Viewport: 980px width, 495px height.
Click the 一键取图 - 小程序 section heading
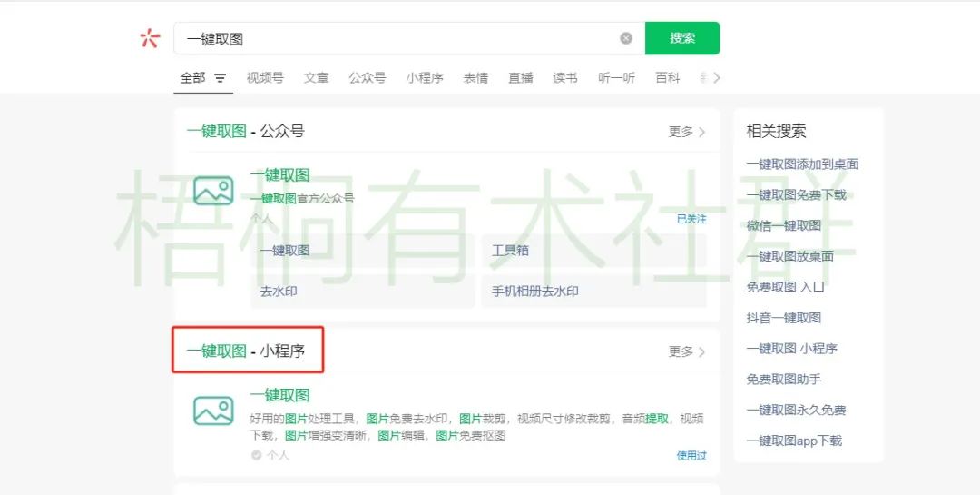[x=246, y=351]
